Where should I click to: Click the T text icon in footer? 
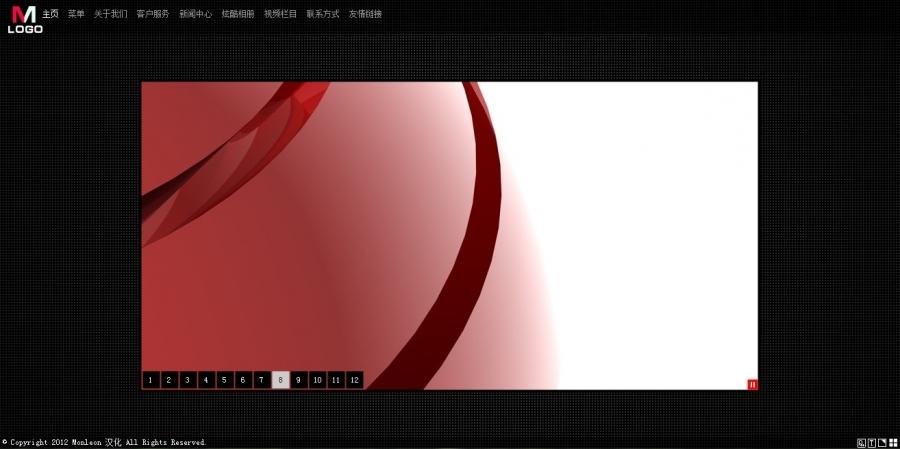[x=871, y=443]
